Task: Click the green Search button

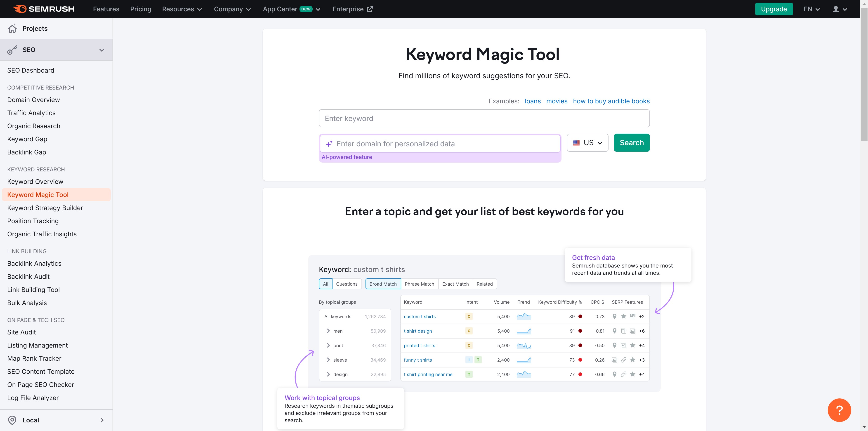Action: pos(632,143)
